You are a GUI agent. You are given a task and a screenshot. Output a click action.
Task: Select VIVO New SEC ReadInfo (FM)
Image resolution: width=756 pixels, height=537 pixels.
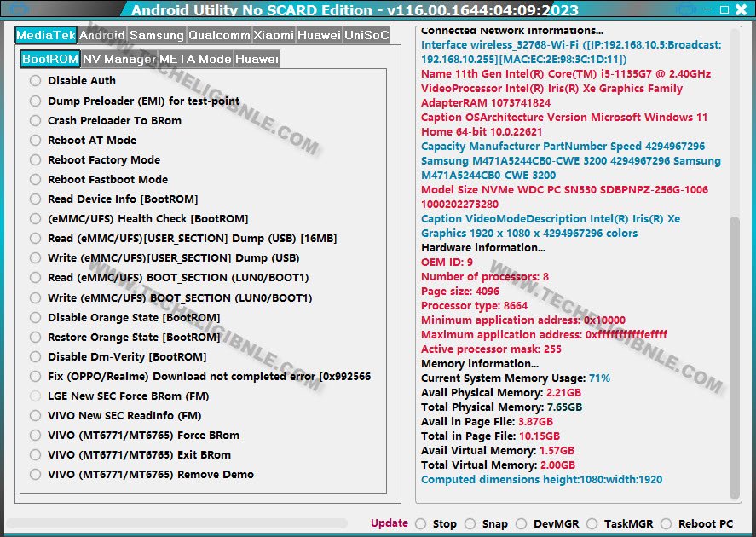35,415
